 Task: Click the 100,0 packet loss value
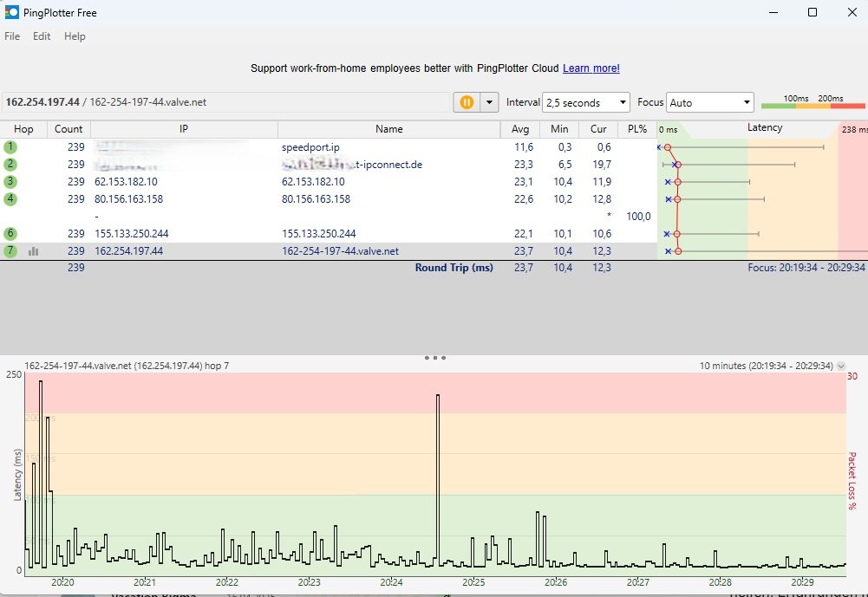638,217
